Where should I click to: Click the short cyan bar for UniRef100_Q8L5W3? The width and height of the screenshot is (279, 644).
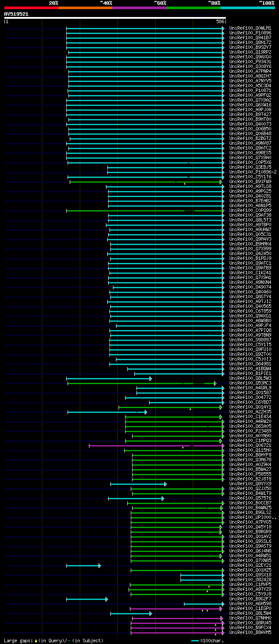(109, 378)
